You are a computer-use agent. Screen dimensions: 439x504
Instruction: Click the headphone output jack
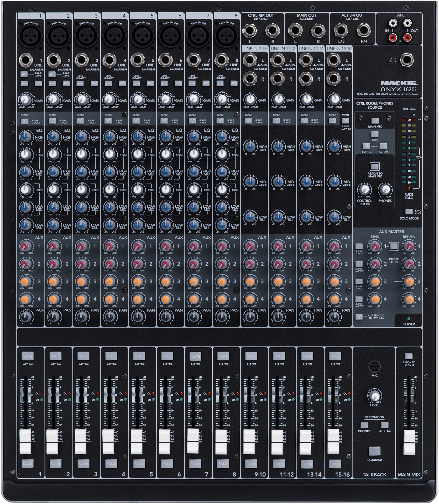[x=407, y=60]
